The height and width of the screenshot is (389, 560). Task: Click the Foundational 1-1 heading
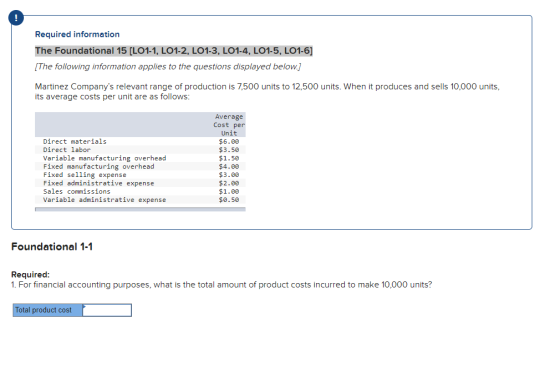(52, 246)
